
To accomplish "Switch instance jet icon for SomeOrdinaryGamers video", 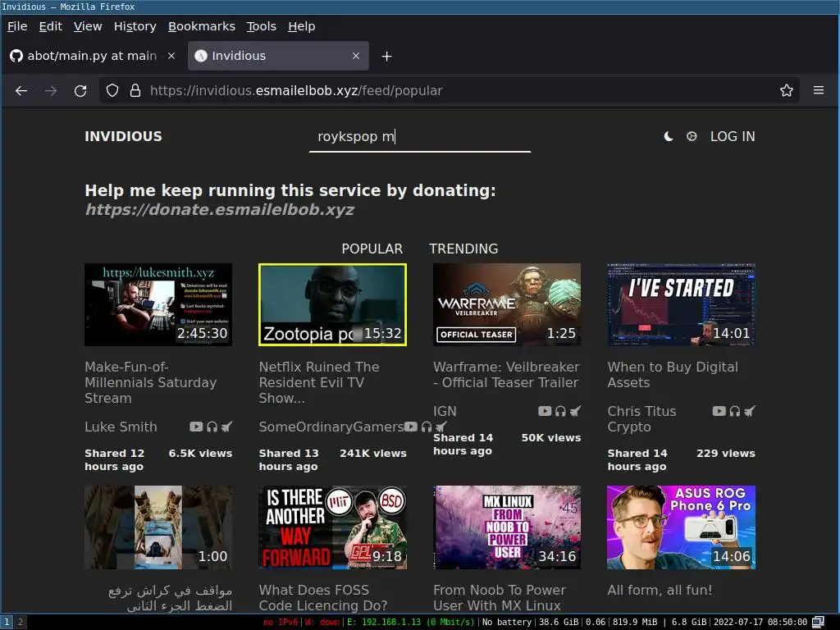I will pos(441,427).
